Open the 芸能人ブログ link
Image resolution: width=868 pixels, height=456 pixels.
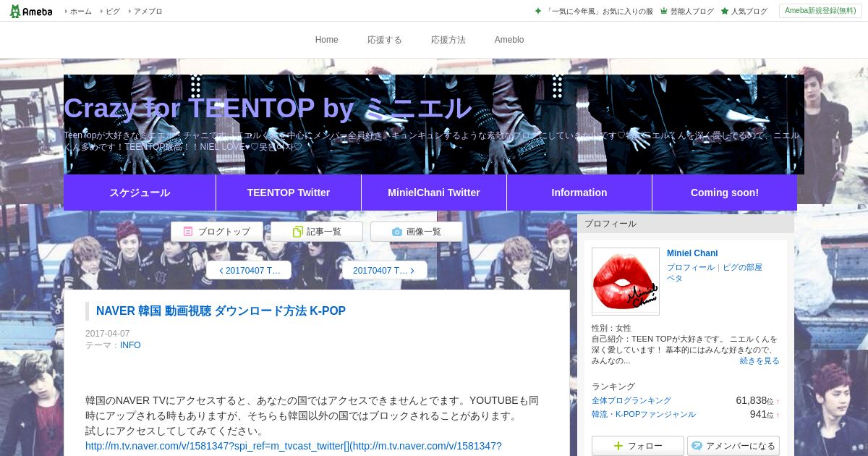point(692,12)
